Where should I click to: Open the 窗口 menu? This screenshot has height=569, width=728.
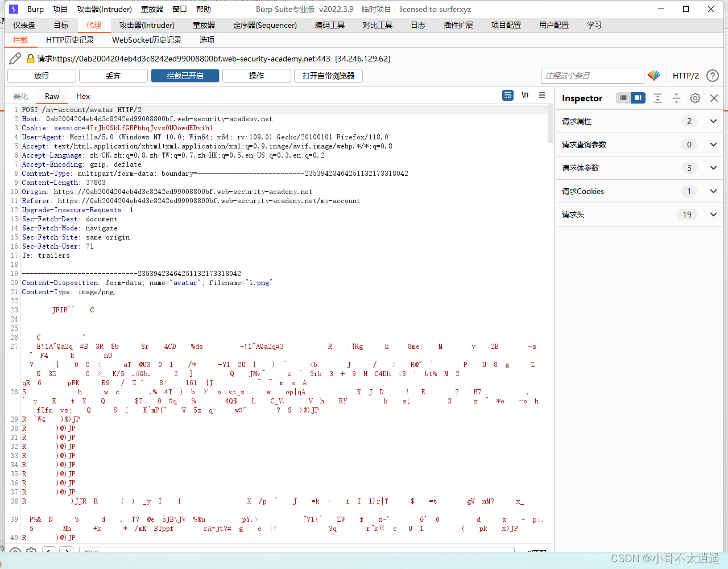pos(180,9)
